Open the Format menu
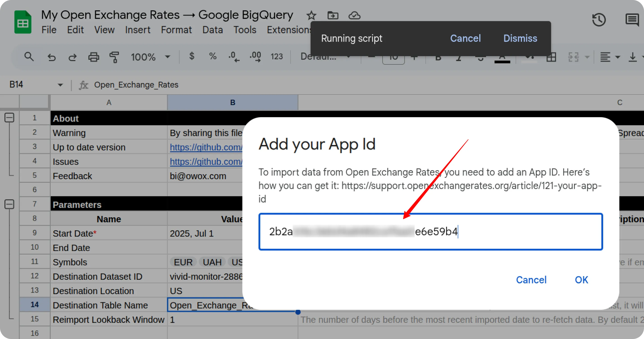Image resolution: width=644 pixels, height=339 pixels. [176, 30]
